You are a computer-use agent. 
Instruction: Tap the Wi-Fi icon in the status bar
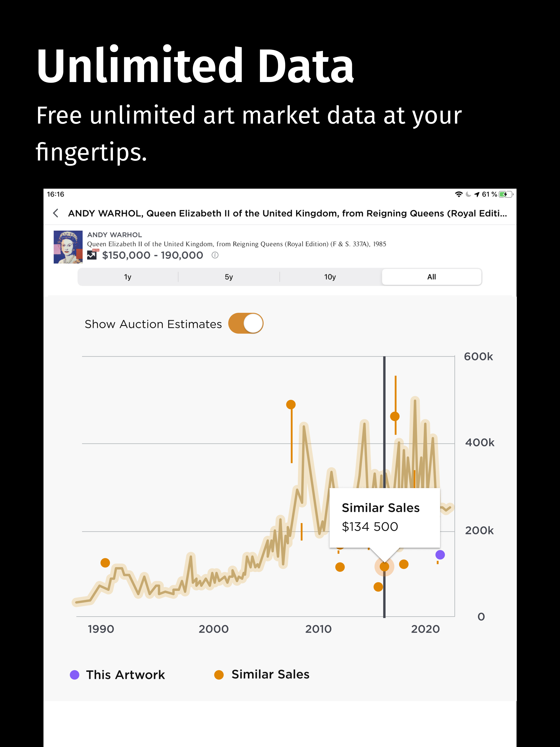pyautogui.click(x=459, y=194)
